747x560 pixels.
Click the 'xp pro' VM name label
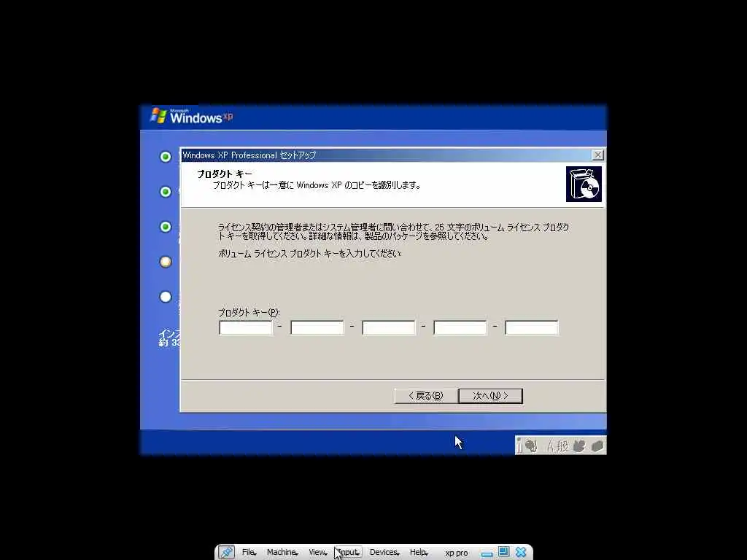[x=457, y=553]
